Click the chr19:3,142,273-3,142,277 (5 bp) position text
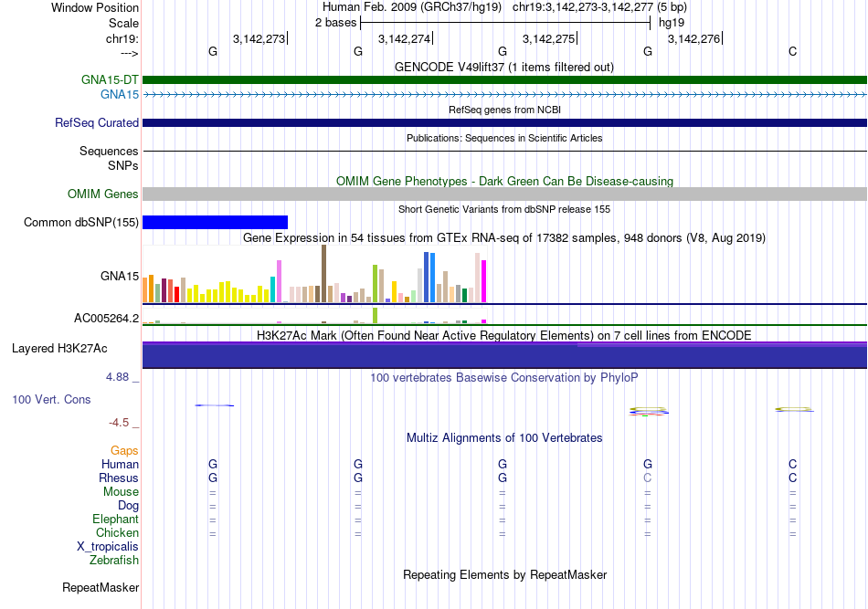Image resolution: width=868 pixels, height=609 pixels. [x=599, y=7]
